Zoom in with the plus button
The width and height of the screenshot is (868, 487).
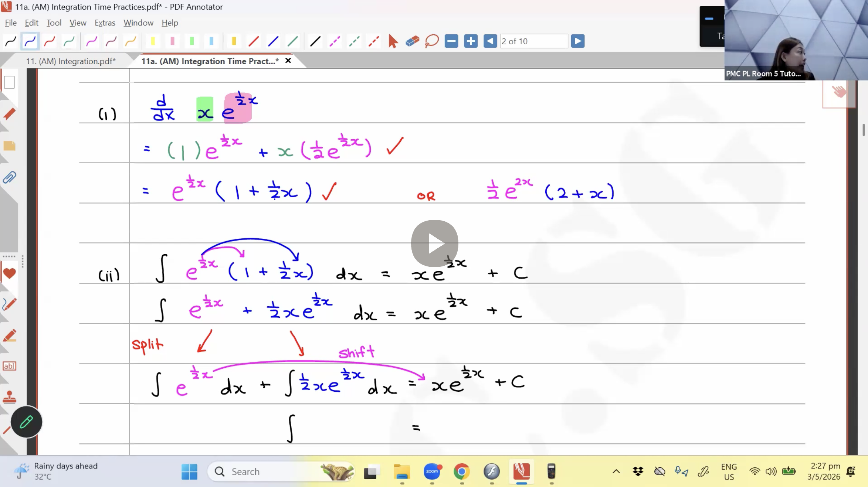[x=471, y=41]
